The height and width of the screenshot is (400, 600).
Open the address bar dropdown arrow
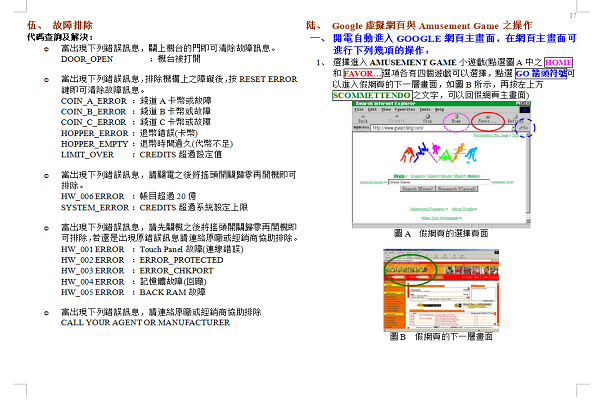pyautogui.click(x=514, y=128)
